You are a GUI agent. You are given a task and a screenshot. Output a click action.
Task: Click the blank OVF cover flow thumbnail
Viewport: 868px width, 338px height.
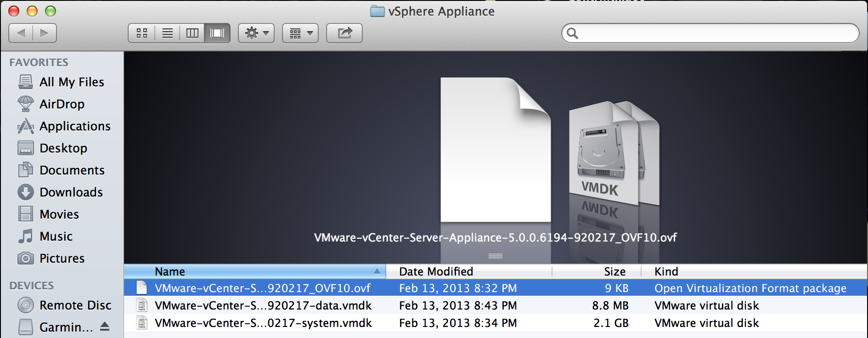[496, 150]
